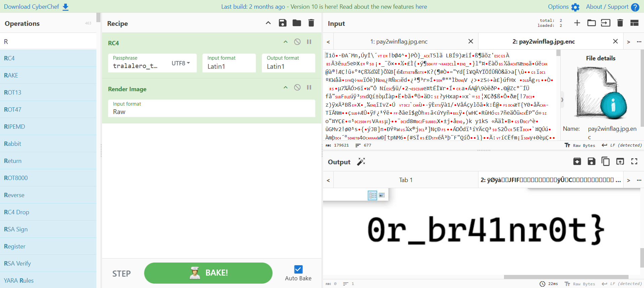Copy raw output to the clipboard
This screenshot has width=644, height=288.
point(606,162)
